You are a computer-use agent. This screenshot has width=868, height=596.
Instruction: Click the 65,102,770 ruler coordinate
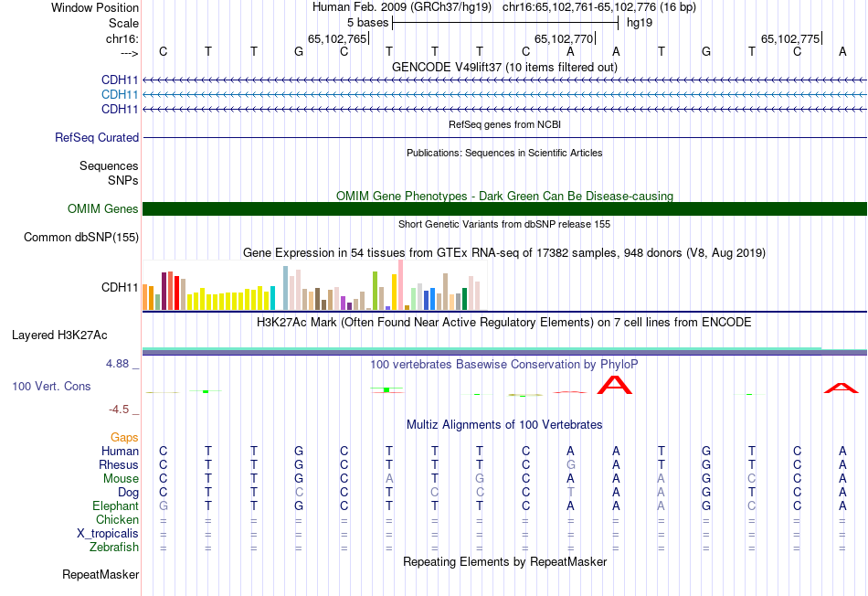tap(564, 38)
